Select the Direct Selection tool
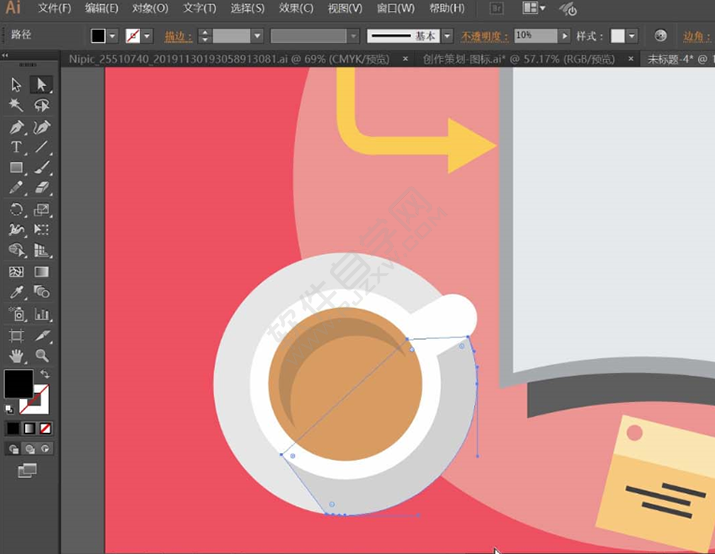715x554 pixels. click(x=41, y=84)
